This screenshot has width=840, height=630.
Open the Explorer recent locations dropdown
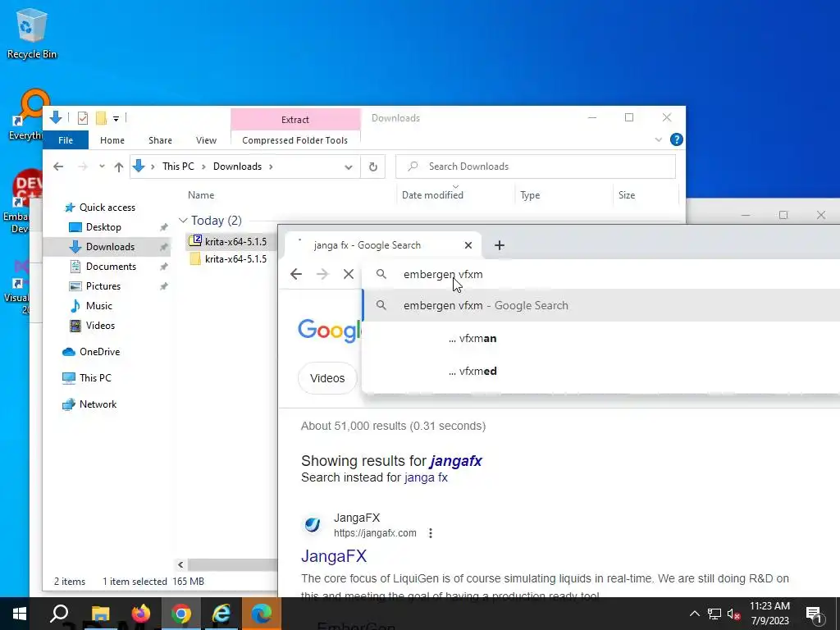[102, 167]
